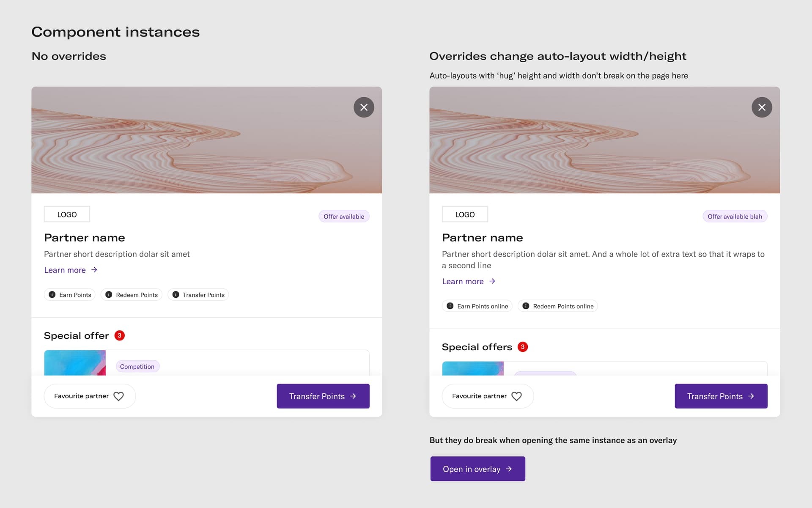The height and width of the screenshot is (508, 812).
Task: Click the Special offers badge count 3 right
Action: pyautogui.click(x=522, y=346)
